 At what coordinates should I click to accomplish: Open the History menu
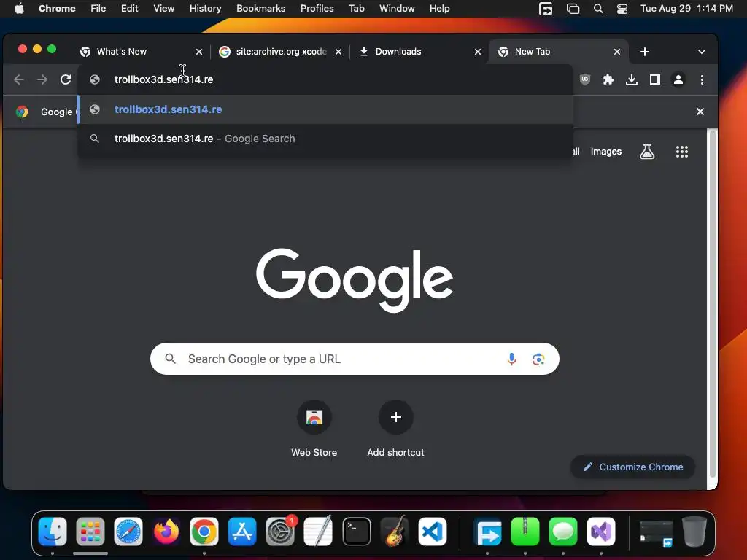point(205,9)
